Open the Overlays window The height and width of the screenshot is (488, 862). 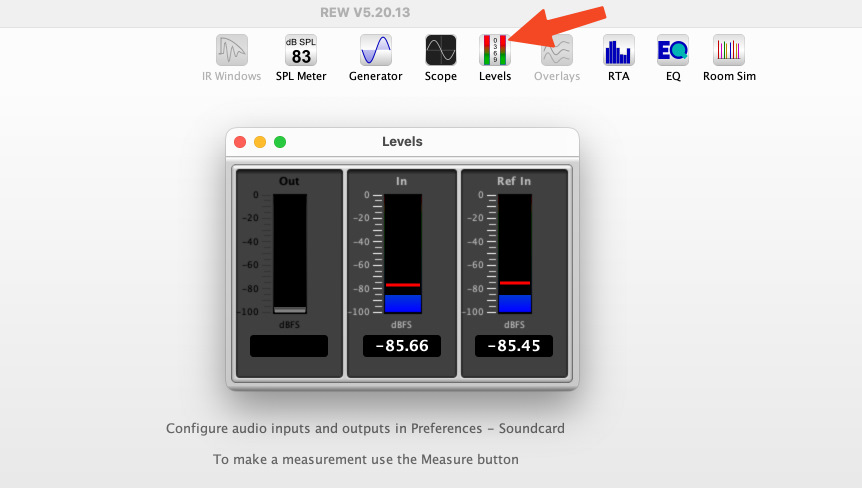(557, 58)
